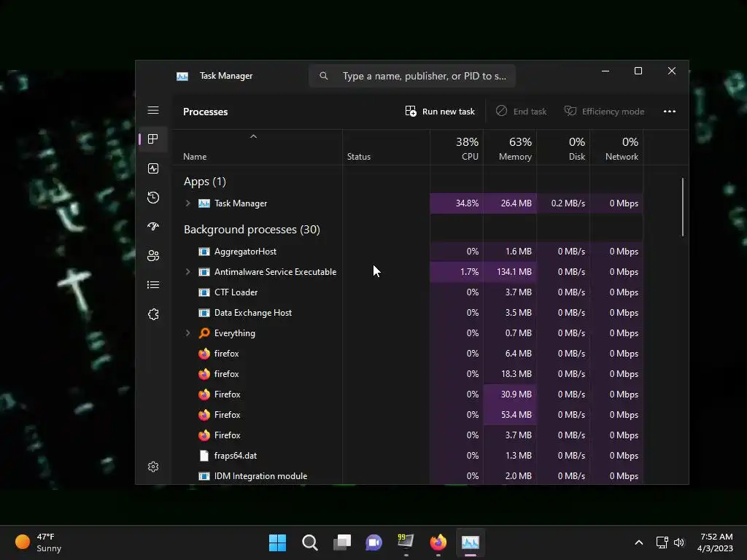
Task: Click the End task button
Action: tap(521, 112)
